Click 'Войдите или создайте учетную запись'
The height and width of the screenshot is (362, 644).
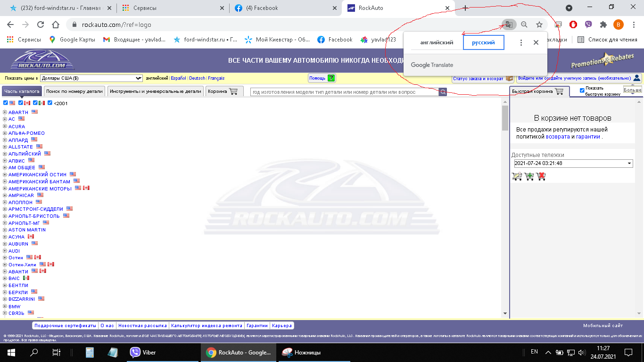[579, 78]
